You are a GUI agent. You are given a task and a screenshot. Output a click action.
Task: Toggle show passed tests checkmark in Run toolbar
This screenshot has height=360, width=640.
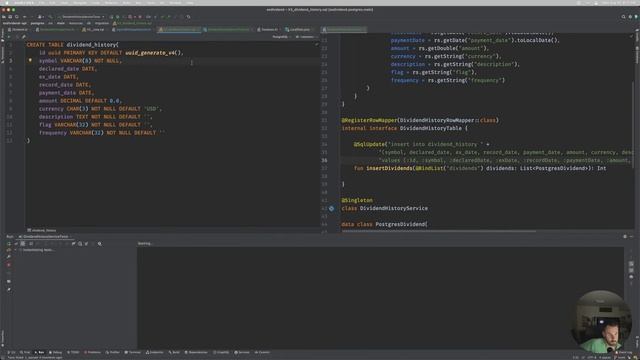(16, 244)
